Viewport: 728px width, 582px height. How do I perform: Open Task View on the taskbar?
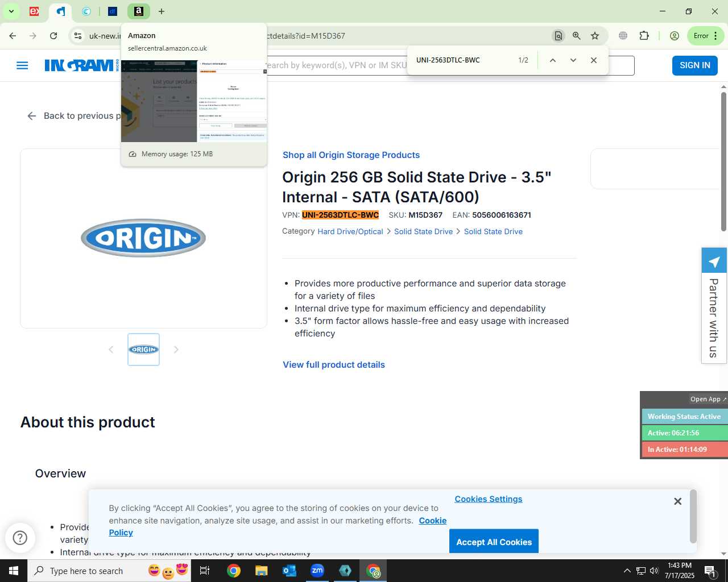pos(205,571)
